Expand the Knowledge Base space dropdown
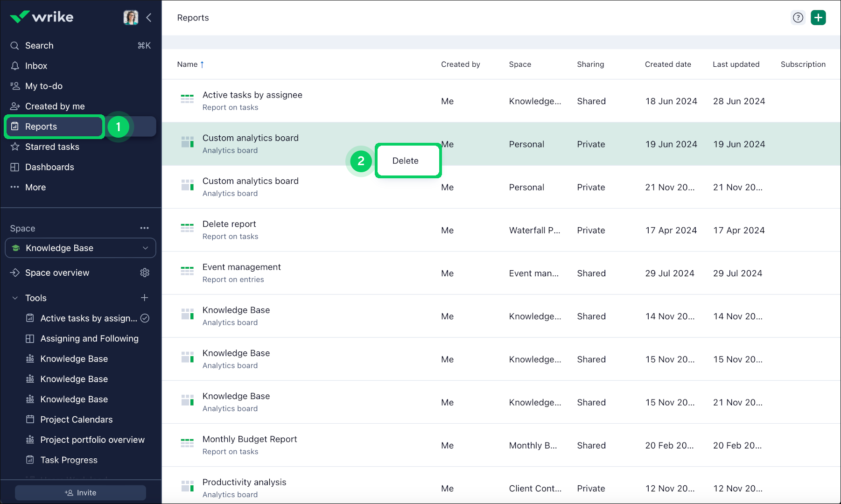Screen dimensions: 841x504 coord(145,248)
